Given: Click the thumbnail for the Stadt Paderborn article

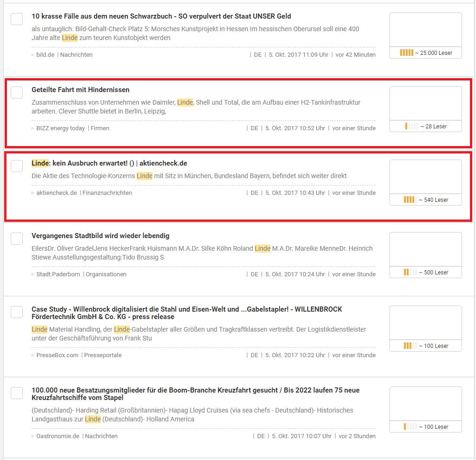Looking at the screenshot, I should pos(425,250).
